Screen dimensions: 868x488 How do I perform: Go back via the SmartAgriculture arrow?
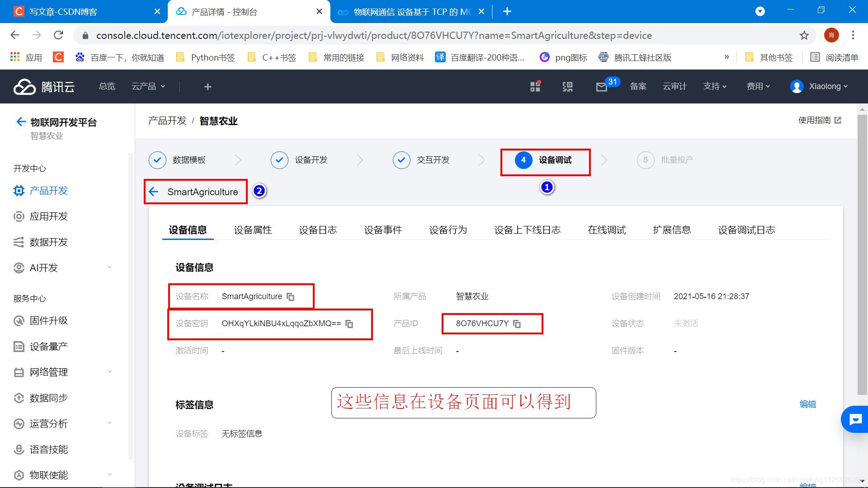tap(154, 192)
